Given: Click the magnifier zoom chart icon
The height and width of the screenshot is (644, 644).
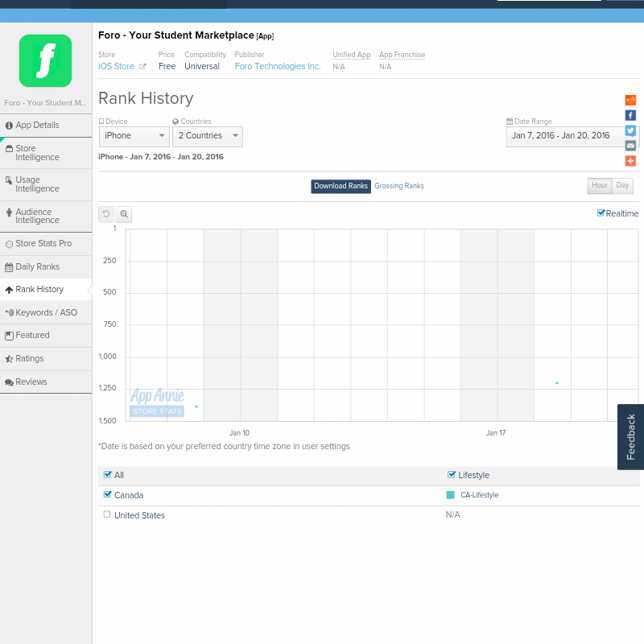Looking at the screenshot, I should point(124,214).
